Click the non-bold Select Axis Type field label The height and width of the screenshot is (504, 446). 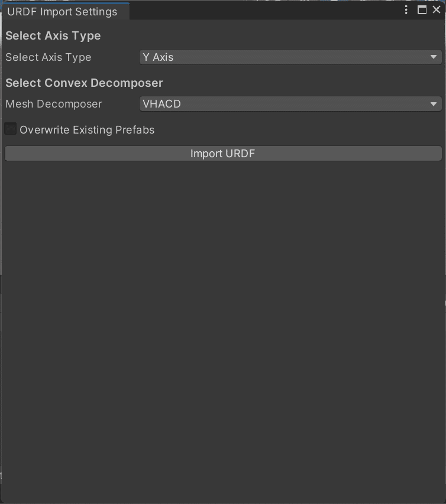click(49, 57)
